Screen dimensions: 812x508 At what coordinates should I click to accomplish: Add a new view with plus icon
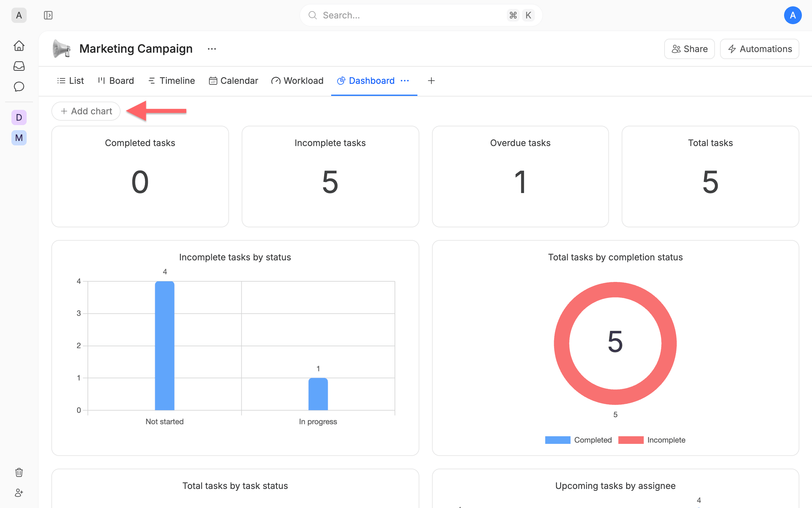[x=431, y=81]
